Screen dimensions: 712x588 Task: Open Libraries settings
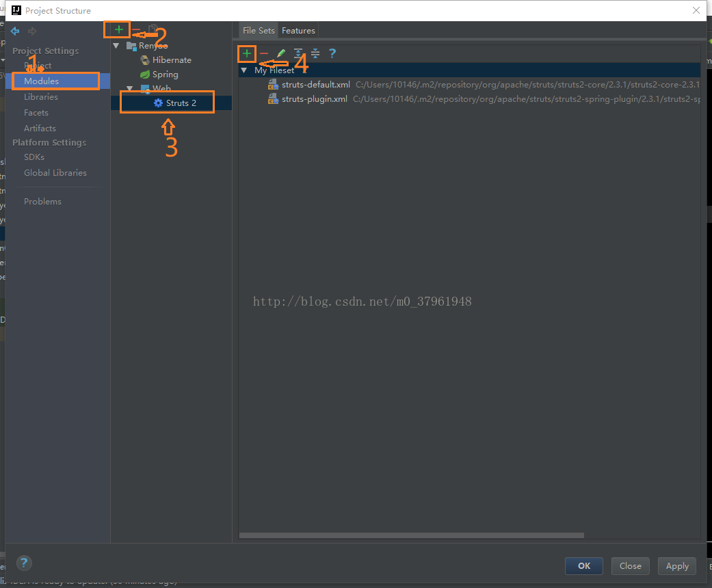point(41,96)
